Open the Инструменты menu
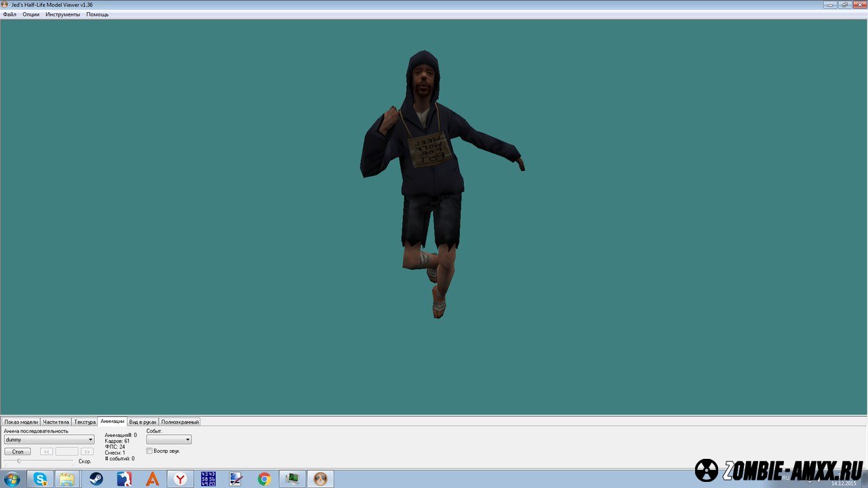 pos(62,14)
